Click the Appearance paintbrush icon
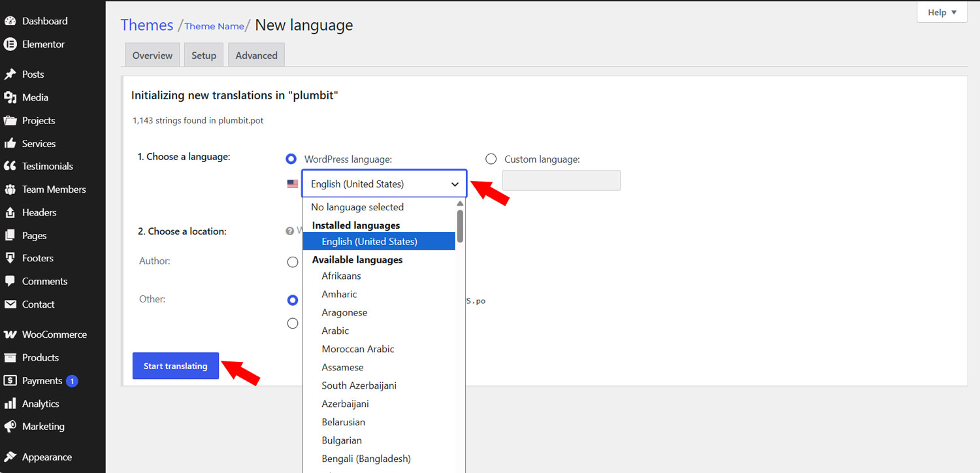This screenshot has height=473, width=980. click(x=10, y=457)
